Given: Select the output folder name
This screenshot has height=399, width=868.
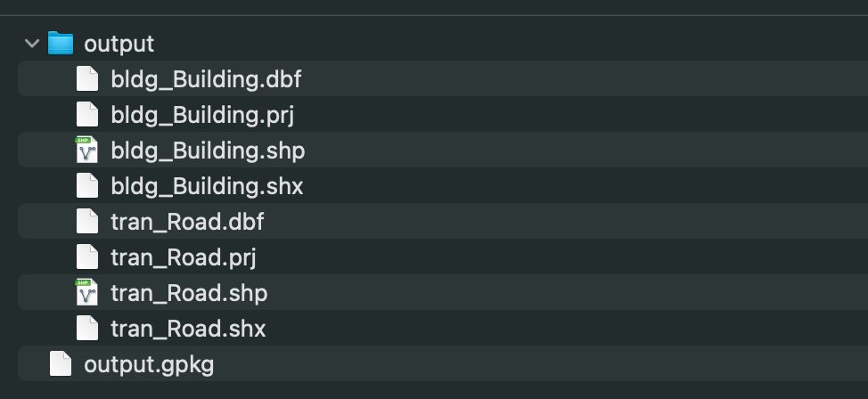Looking at the screenshot, I should [x=119, y=43].
